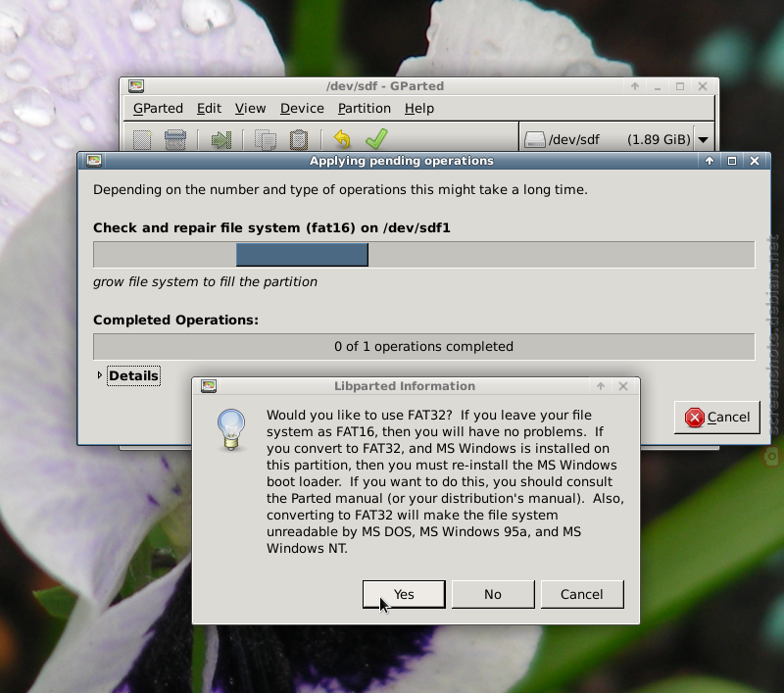
Task: Cancel the pending operations with red Cancel button
Action: click(x=717, y=417)
